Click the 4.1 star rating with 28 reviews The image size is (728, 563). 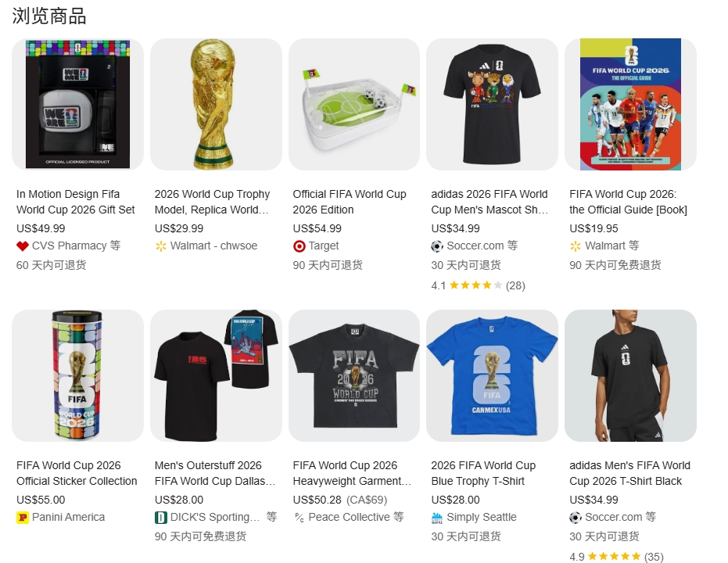(x=478, y=285)
